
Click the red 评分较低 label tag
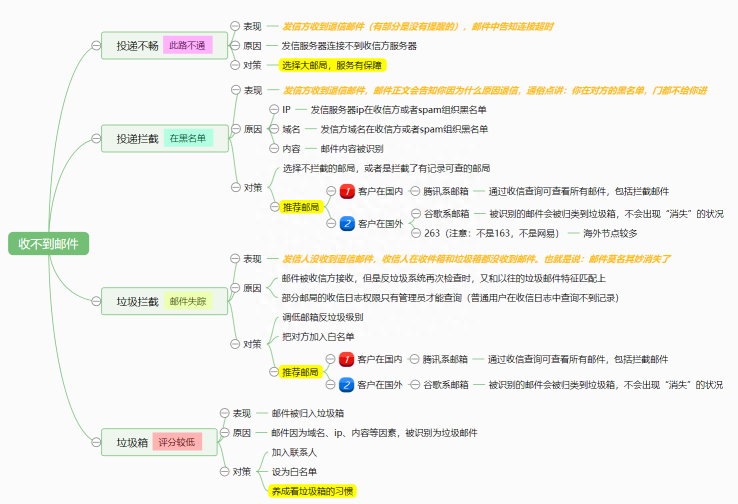point(177,442)
